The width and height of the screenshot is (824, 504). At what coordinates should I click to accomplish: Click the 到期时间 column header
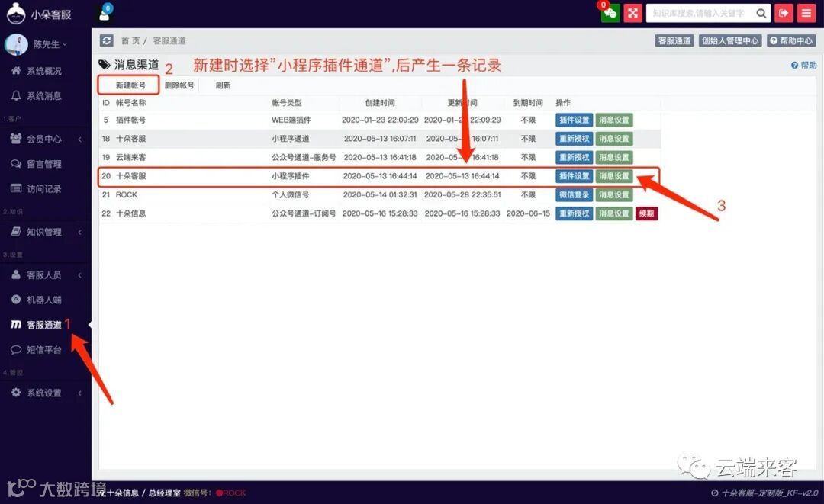click(528, 103)
